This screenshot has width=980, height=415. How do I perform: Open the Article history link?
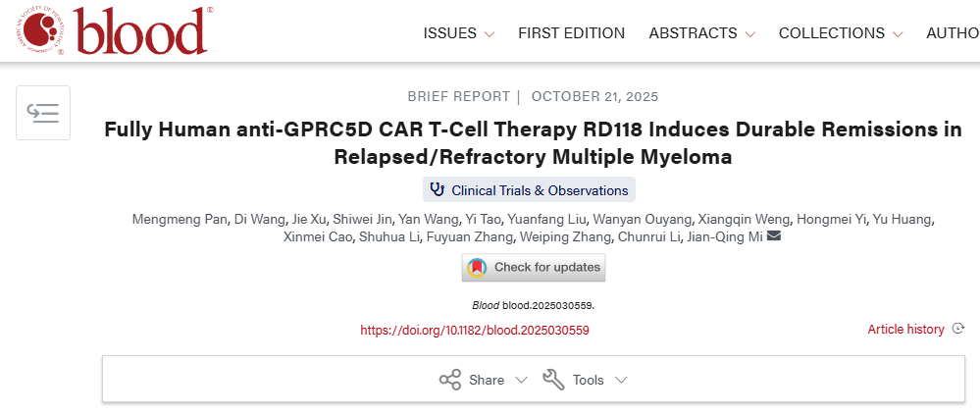[x=905, y=330]
